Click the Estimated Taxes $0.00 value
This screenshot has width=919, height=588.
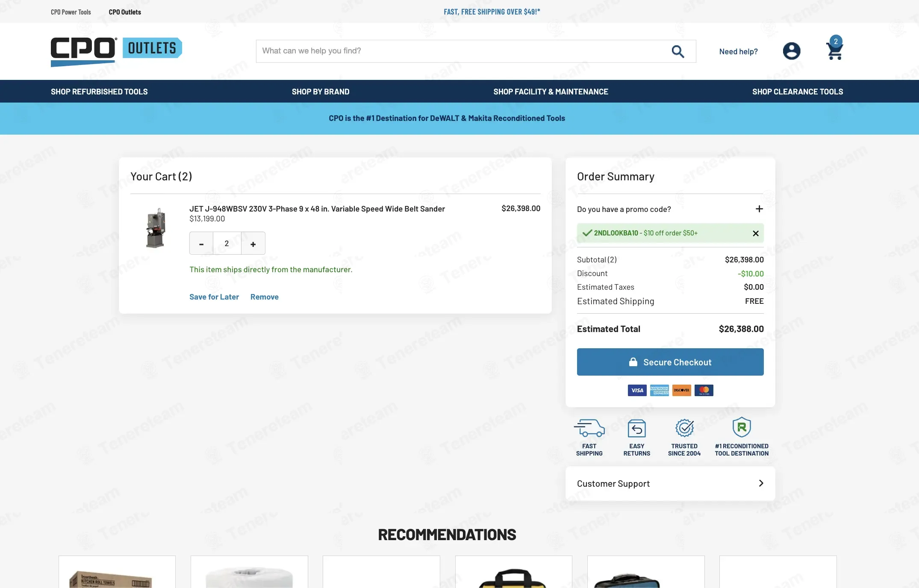click(754, 287)
